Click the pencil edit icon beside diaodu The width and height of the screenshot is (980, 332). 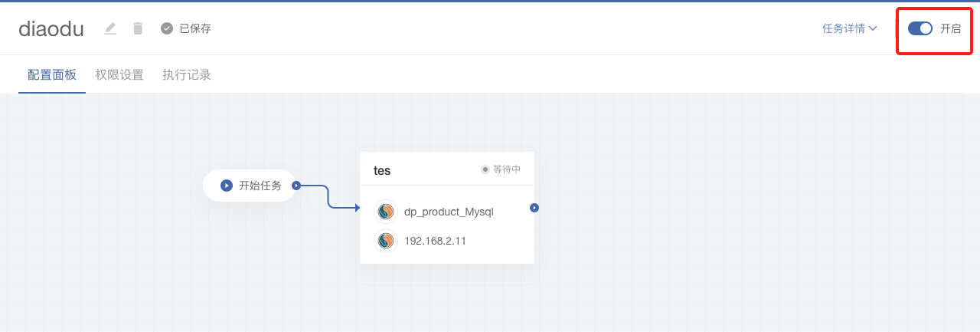[x=110, y=28]
